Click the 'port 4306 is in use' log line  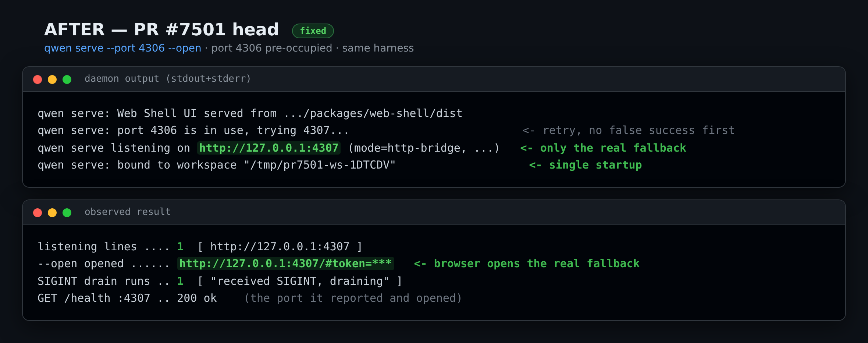193,130
